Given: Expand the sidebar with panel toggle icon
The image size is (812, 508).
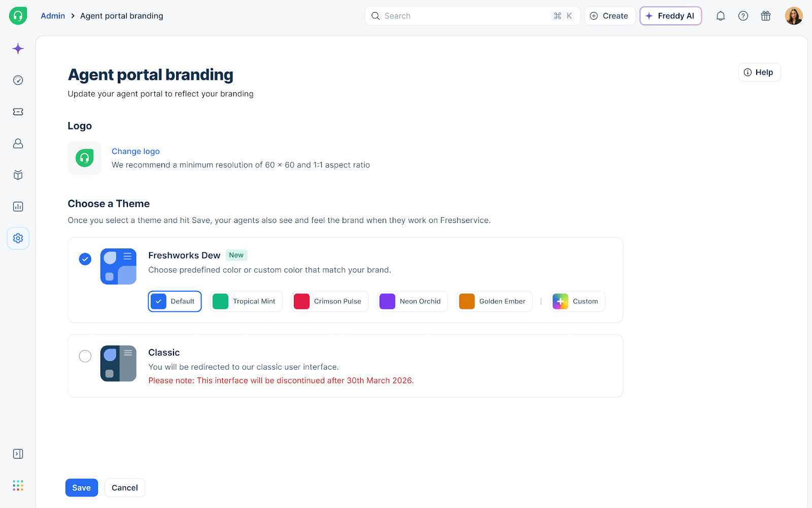Looking at the screenshot, I should tap(18, 454).
